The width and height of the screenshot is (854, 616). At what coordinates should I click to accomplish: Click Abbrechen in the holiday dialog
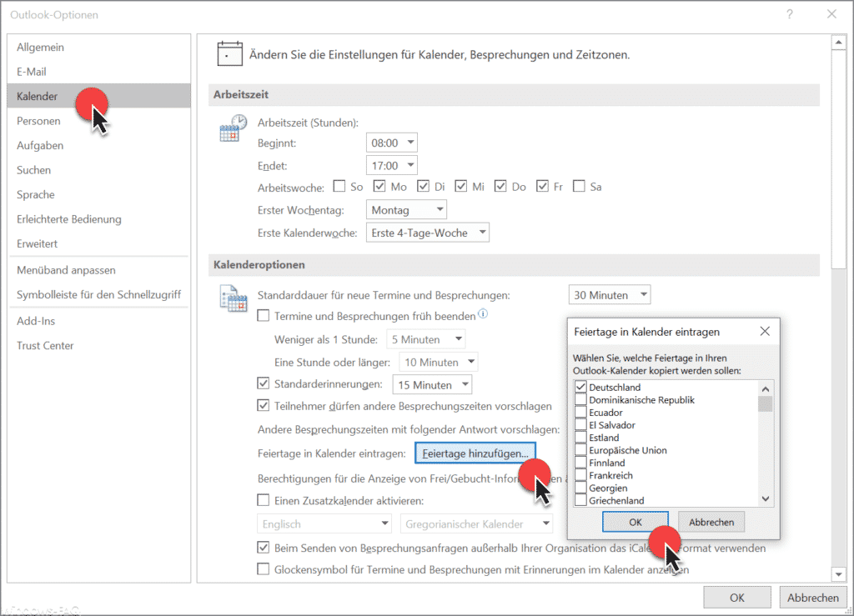click(x=711, y=522)
